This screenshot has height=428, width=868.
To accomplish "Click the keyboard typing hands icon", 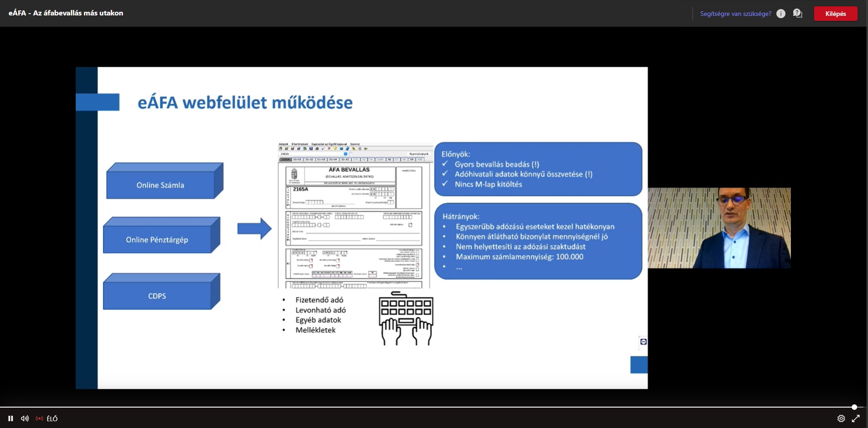I will [406, 319].
